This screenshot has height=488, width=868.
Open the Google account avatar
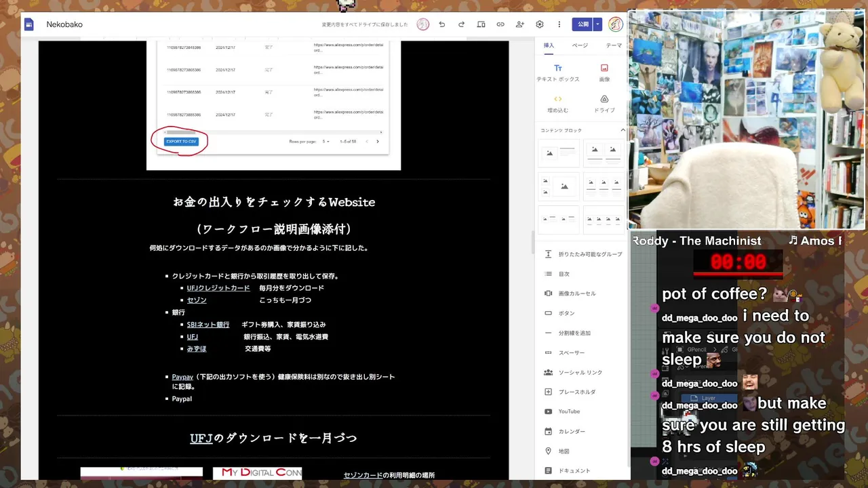[x=615, y=24]
